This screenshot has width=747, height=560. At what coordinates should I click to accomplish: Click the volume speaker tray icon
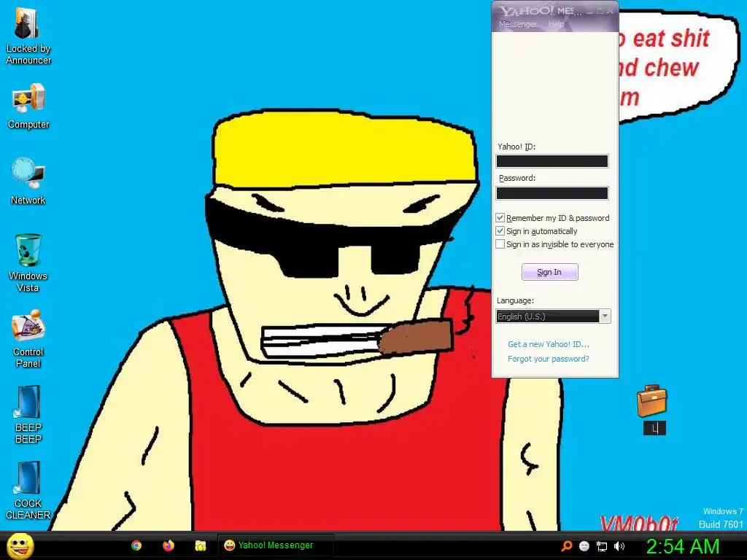619,546
